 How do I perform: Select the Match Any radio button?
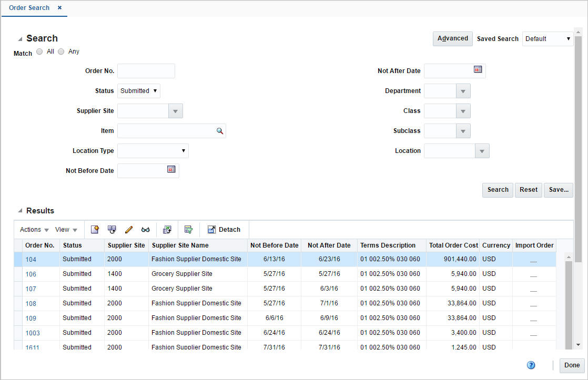coord(61,51)
